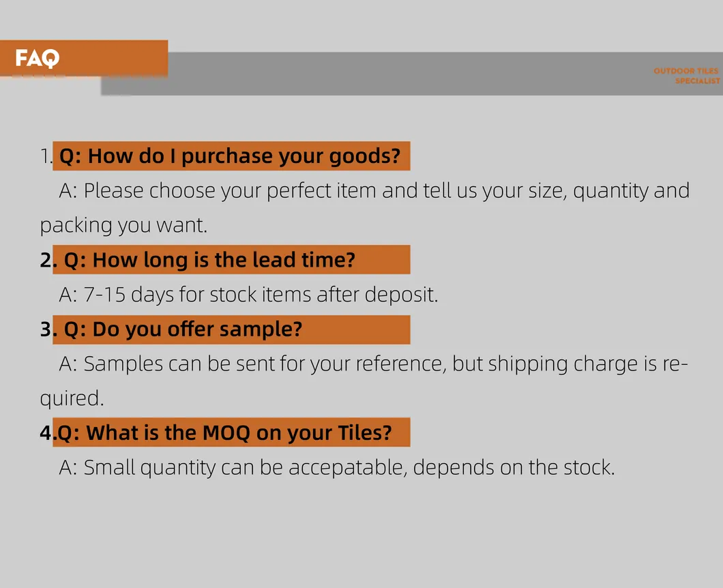Click the number 1 list marker

44,157
